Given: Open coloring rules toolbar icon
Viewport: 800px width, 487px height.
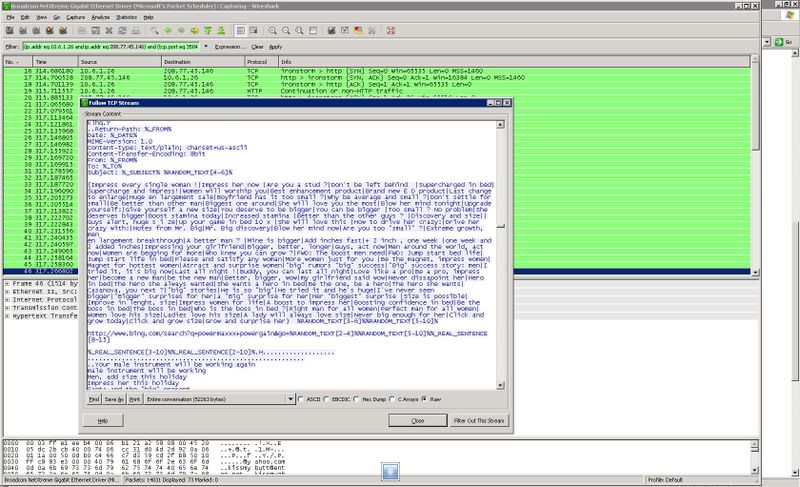Looking at the screenshot, I should [358, 31].
